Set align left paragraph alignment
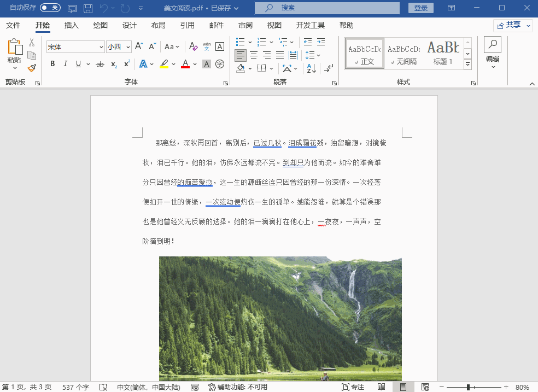 click(x=240, y=55)
